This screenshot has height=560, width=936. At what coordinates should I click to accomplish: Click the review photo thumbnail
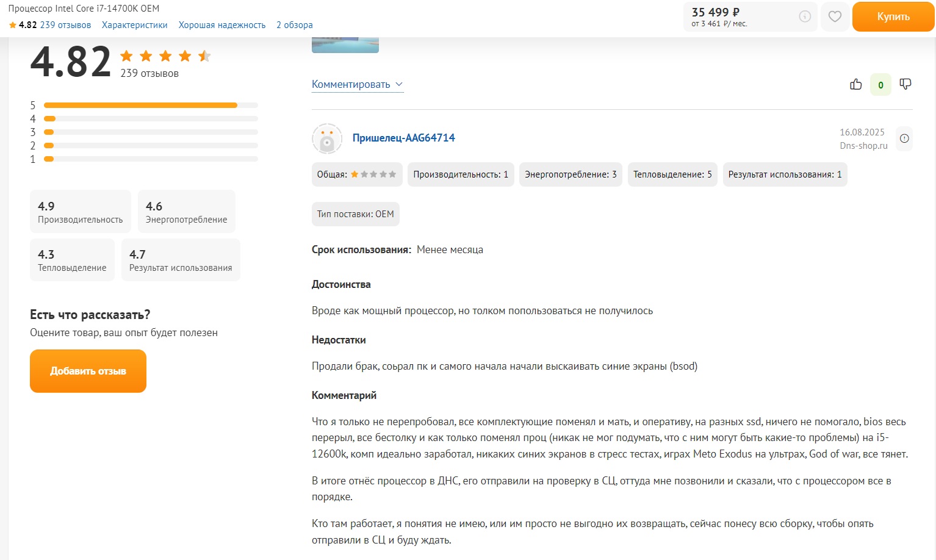(x=345, y=45)
